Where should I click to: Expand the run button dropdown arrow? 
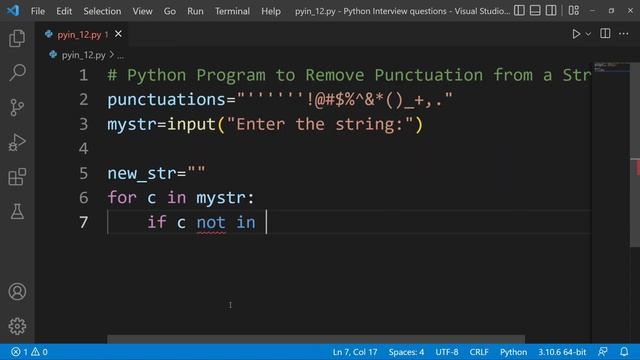588,34
